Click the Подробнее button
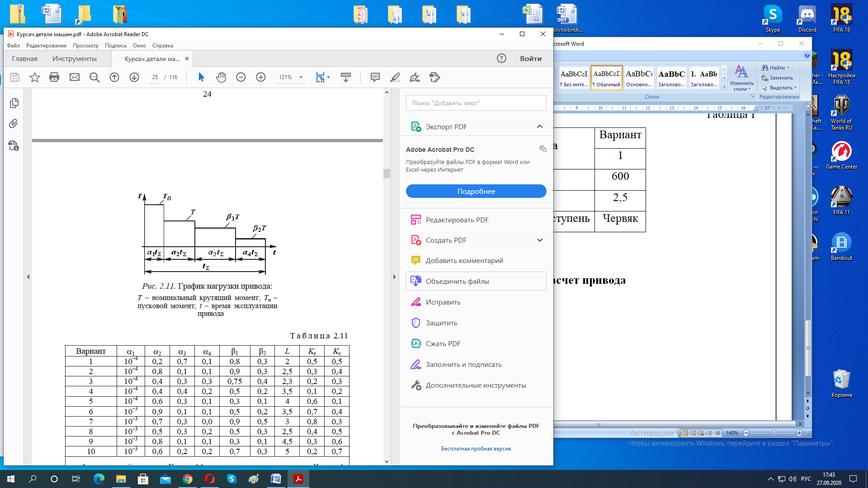868x488 pixels. [x=476, y=191]
